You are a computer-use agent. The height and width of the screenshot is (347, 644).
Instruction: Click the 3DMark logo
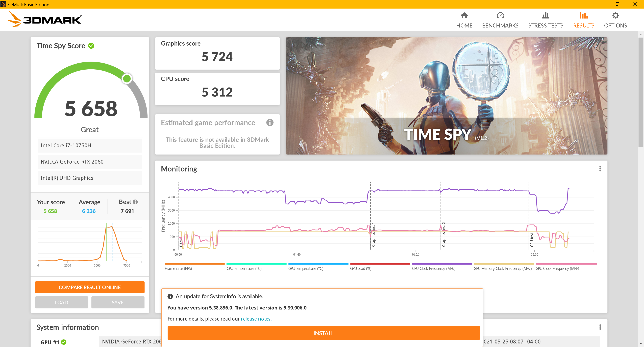tap(44, 19)
